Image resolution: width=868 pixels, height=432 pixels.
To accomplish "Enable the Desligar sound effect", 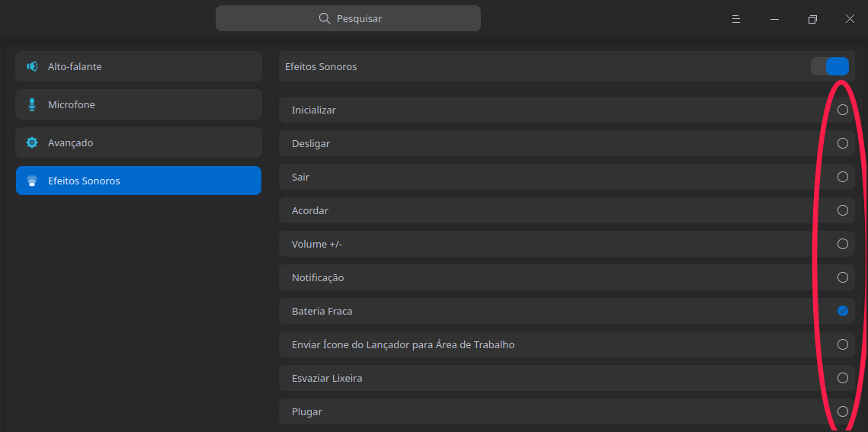I will [843, 143].
